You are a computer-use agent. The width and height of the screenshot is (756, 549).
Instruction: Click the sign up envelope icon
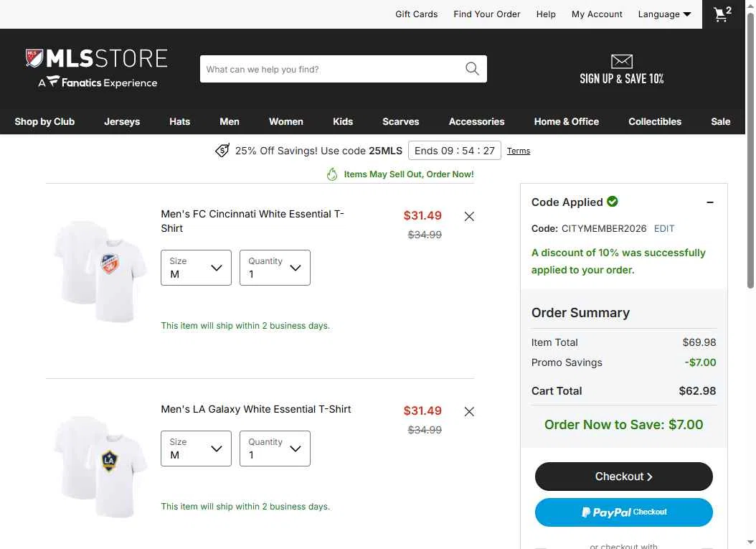(621, 61)
